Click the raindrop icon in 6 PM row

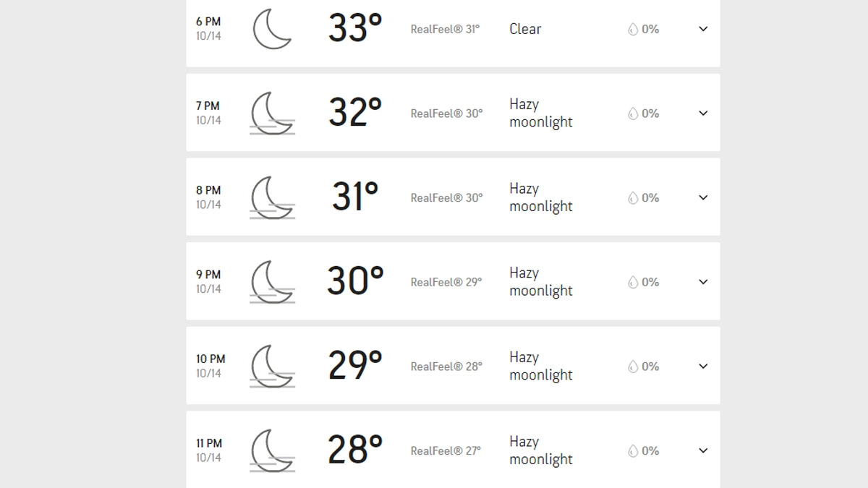pos(633,30)
